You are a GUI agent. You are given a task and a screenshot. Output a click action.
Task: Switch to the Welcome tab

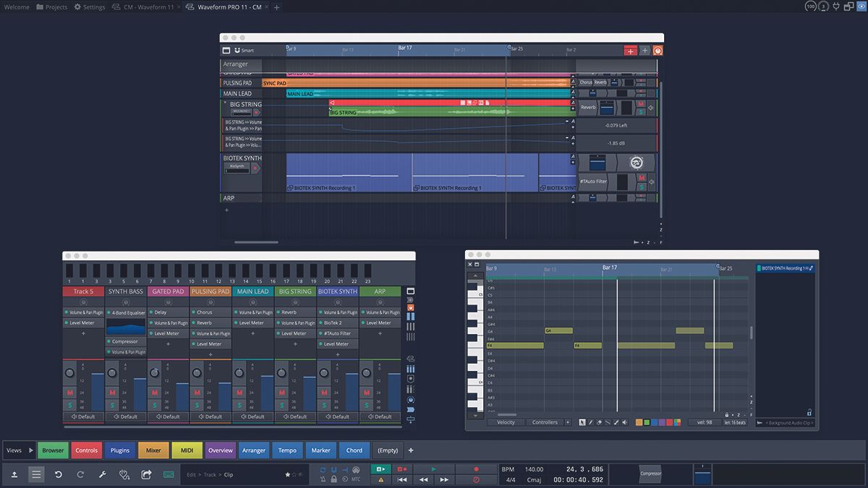[16, 7]
